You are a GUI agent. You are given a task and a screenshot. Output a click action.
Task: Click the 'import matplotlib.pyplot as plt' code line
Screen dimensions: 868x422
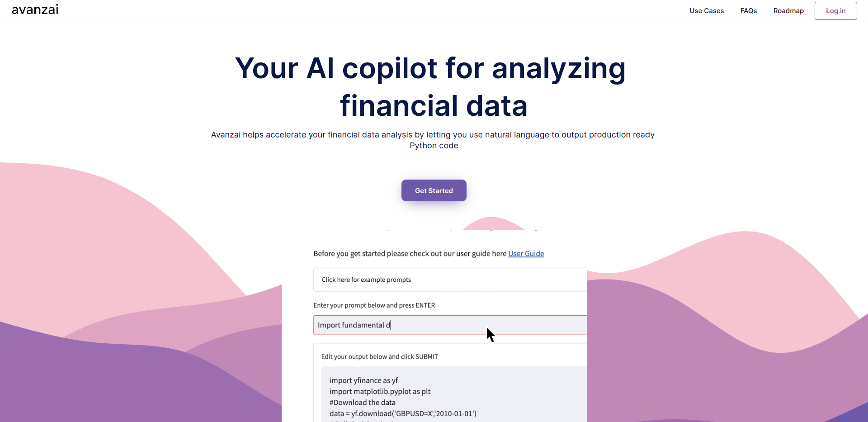click(380, 392)
